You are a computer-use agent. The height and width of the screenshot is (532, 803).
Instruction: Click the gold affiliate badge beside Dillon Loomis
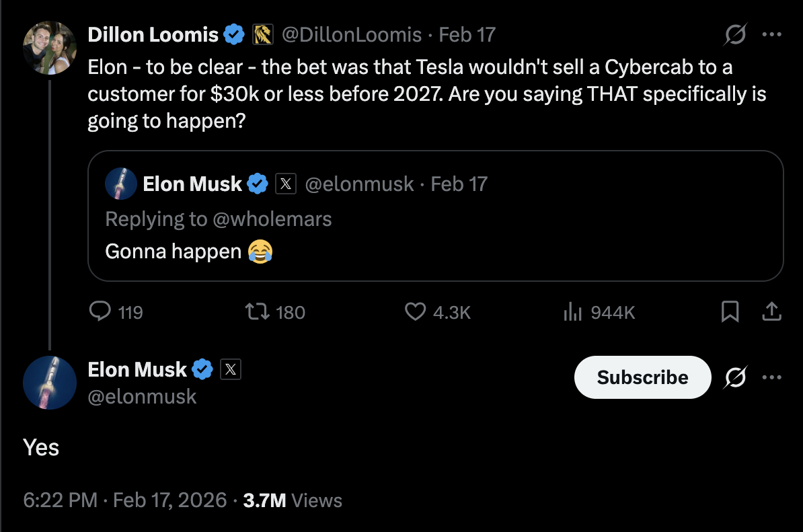pos(262,34)
